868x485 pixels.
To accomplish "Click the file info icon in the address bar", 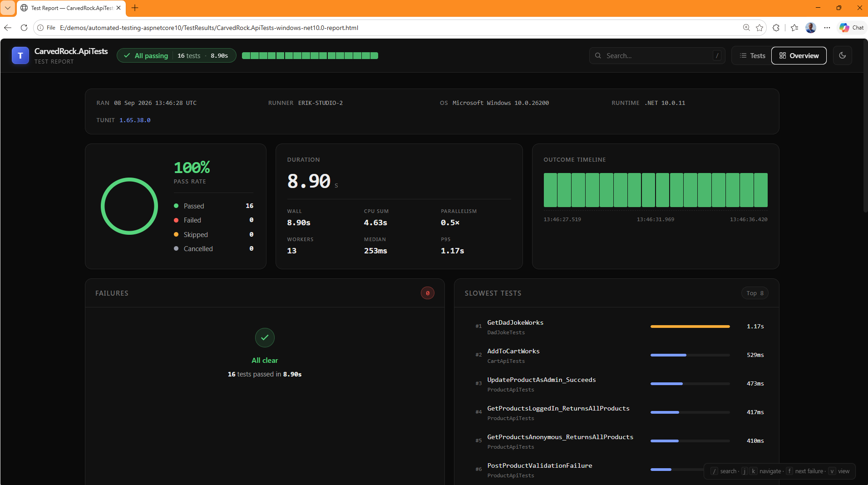I will tap(40, 28).
